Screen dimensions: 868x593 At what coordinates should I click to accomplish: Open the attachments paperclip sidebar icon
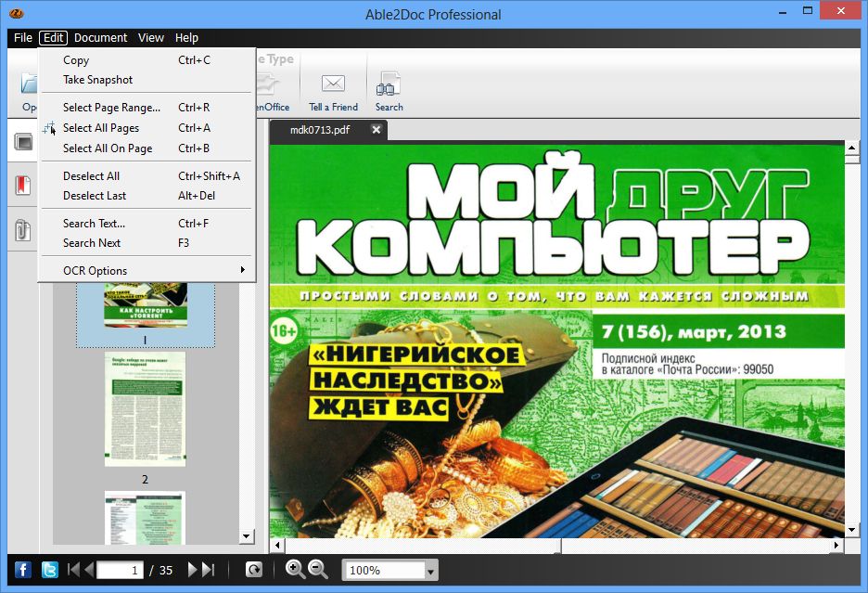[22, 229]
